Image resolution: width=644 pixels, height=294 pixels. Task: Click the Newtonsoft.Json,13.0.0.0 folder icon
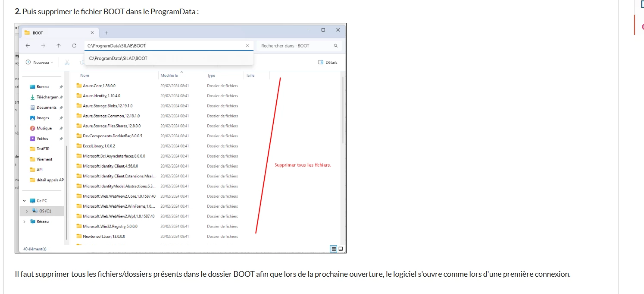pyautogui.click(x=79, y=236)
